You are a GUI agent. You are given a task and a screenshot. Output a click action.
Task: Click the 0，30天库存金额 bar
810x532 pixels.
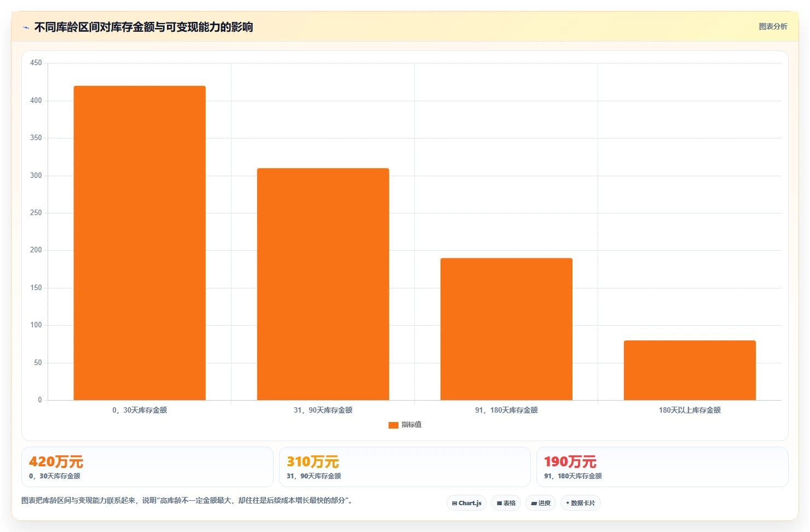[x=140, y=243]
